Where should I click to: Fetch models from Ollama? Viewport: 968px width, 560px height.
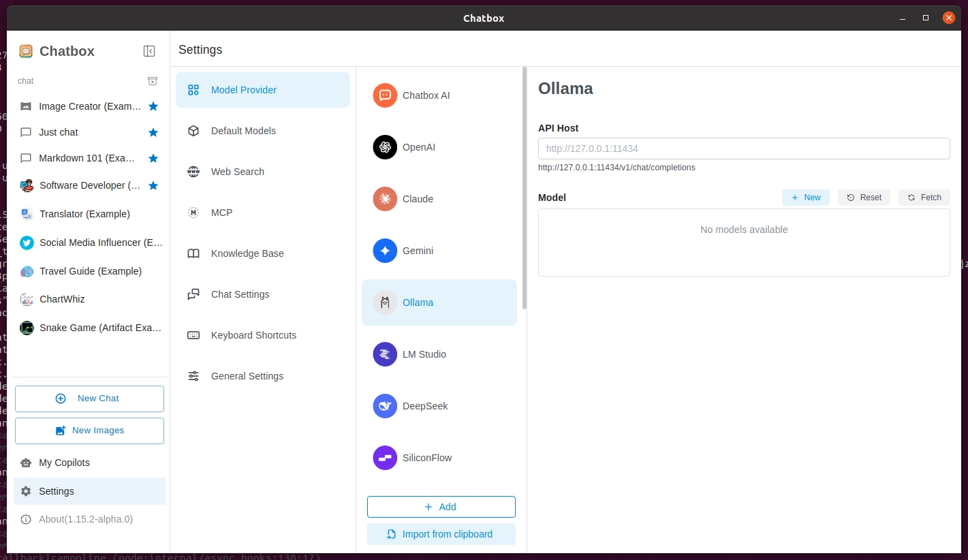[x=924, y=198]
